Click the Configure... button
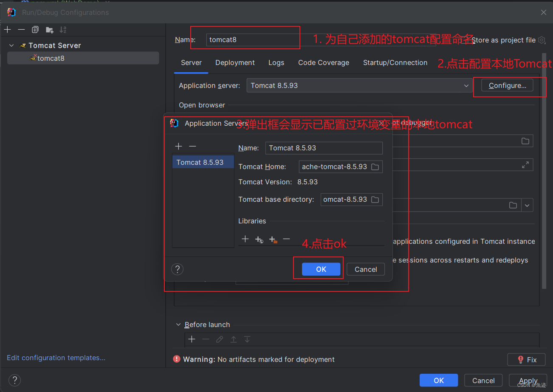Image resolution: width=553 pixels, height=392 pixels. pos(508,85)
